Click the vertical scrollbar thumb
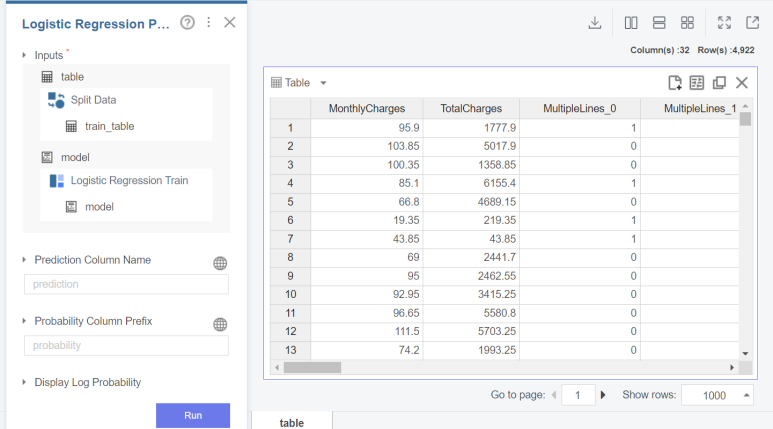 click(745, 119)
